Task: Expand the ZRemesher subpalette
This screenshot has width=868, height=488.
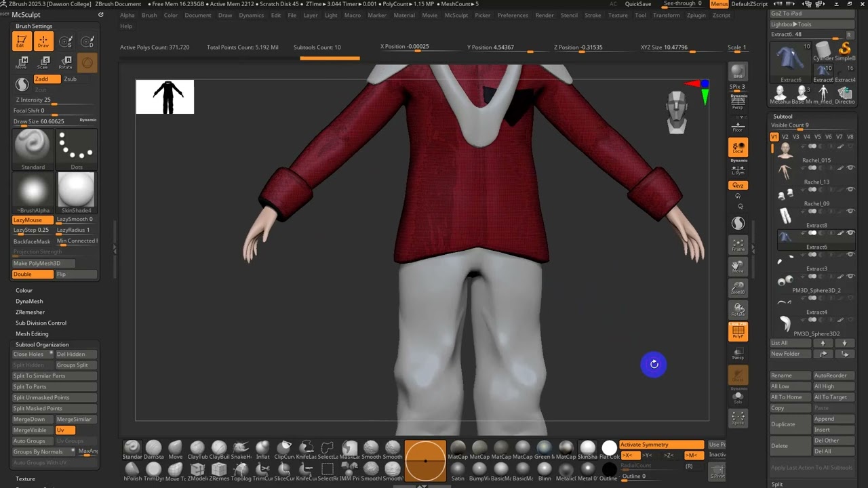Action: (30, 312)
